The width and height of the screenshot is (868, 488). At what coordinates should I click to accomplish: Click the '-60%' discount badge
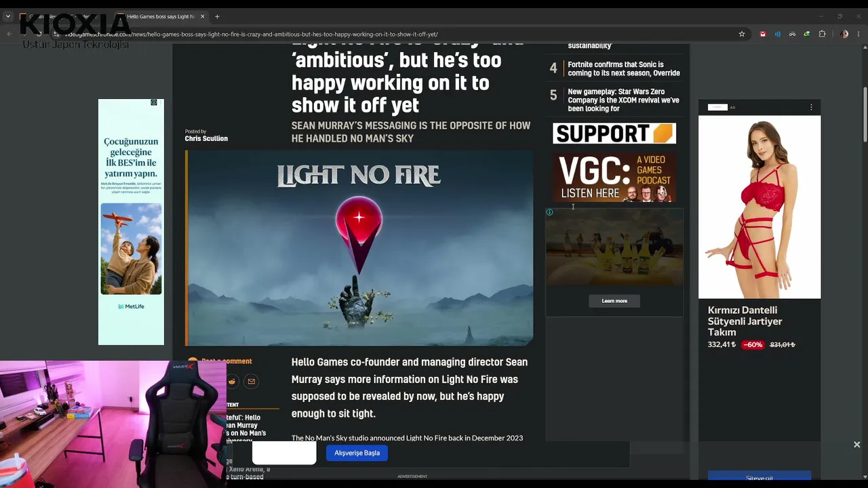[753, 344]
